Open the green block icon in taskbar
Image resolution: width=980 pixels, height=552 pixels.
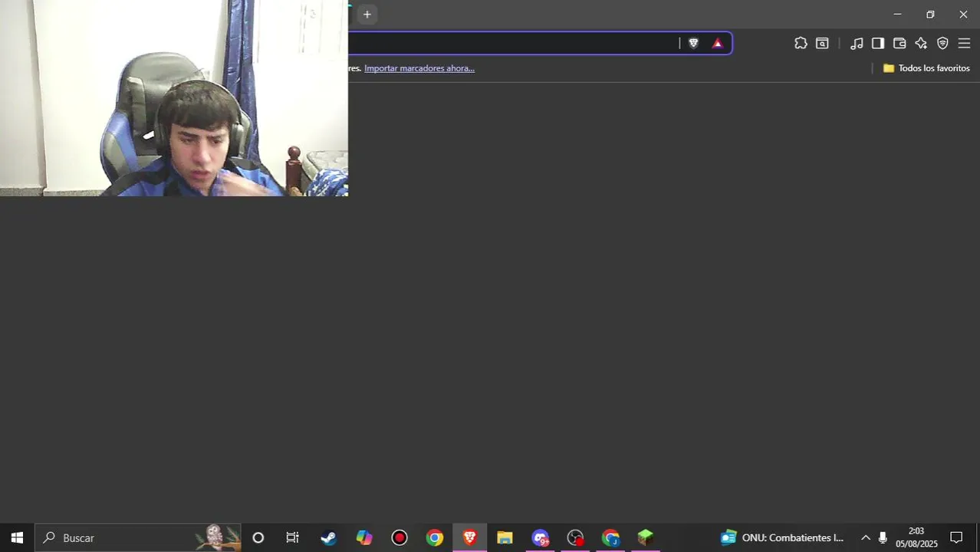pyautogui.click(x=646, y=537)
